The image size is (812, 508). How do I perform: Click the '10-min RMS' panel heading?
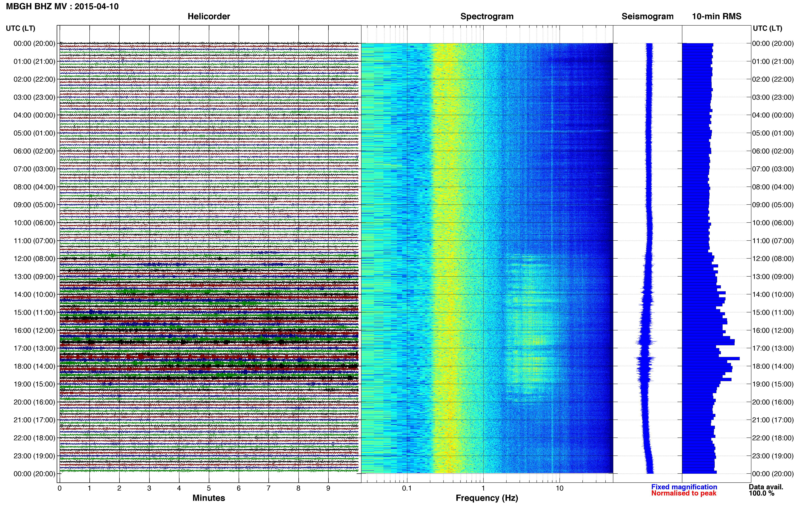[717, 16]
